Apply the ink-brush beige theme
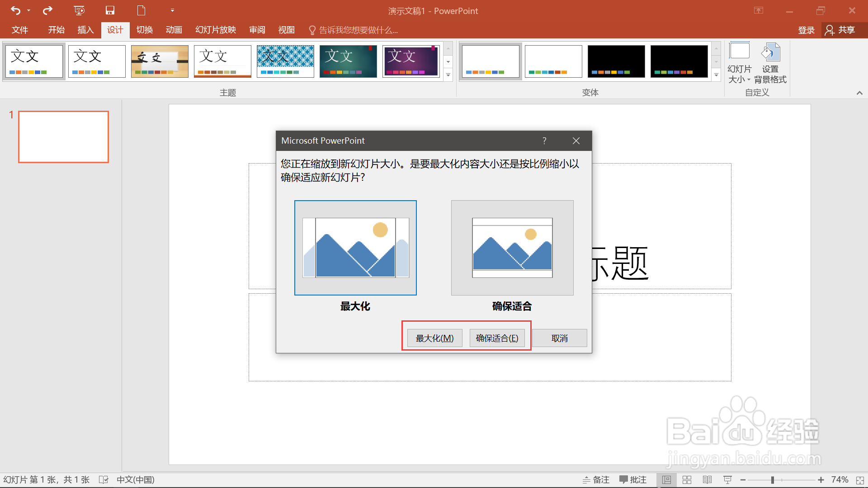This screenshot has width=868, height=488. [160, 61]
